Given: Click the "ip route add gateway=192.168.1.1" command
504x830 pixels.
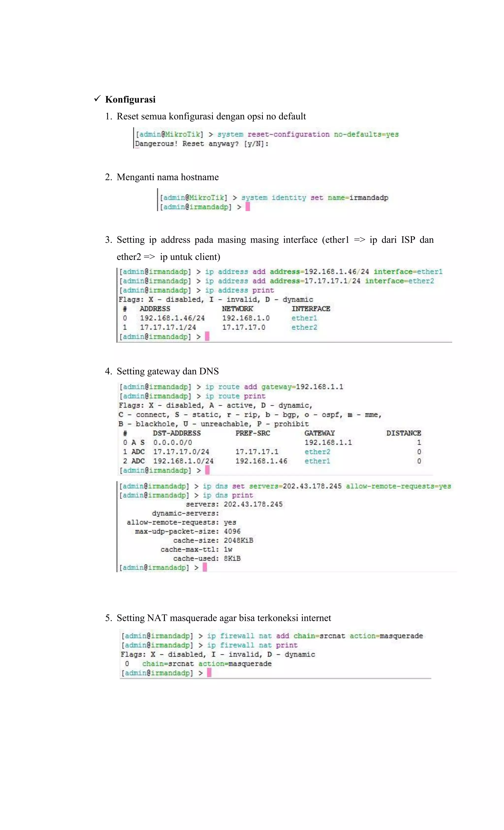Looking at the screenshot, I should pyautogui.click(x=231, y=387).
